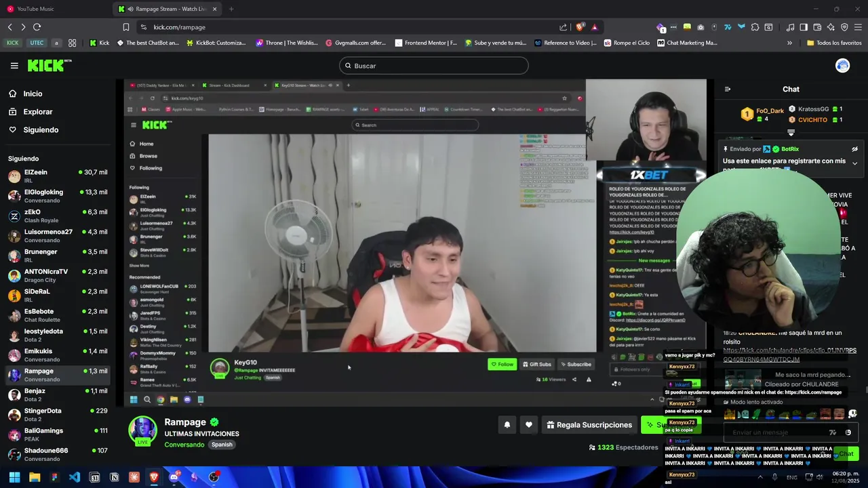Screen dimensions: 868x488
Task: Click the Spanish language tag
Action: click(x=222, y=445)
